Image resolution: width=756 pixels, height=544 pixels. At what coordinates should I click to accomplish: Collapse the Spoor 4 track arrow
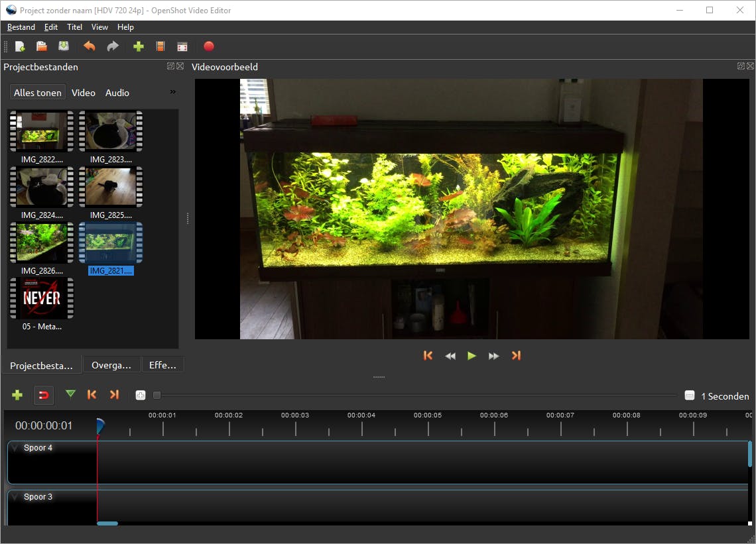(15, 449)
